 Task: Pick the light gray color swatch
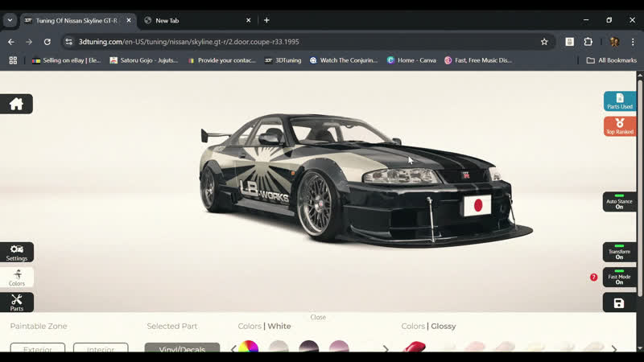tap(279, 347)
